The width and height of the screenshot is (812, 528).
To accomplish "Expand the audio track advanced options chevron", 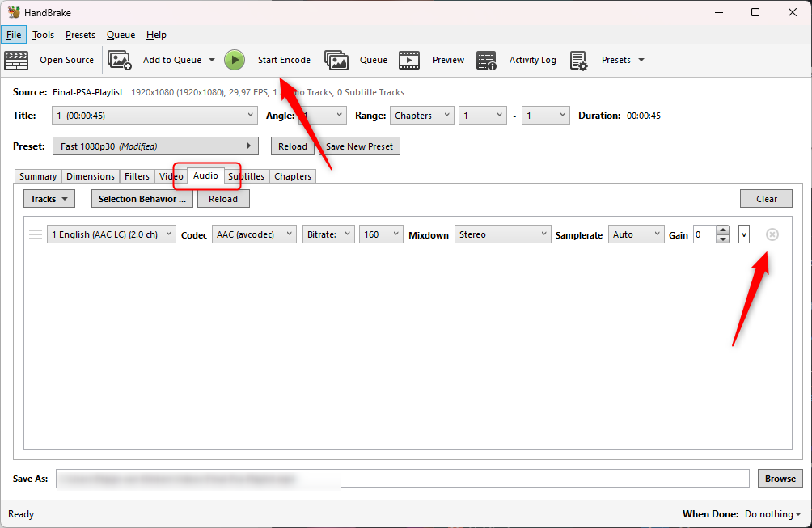I will [x=744, y=234].
